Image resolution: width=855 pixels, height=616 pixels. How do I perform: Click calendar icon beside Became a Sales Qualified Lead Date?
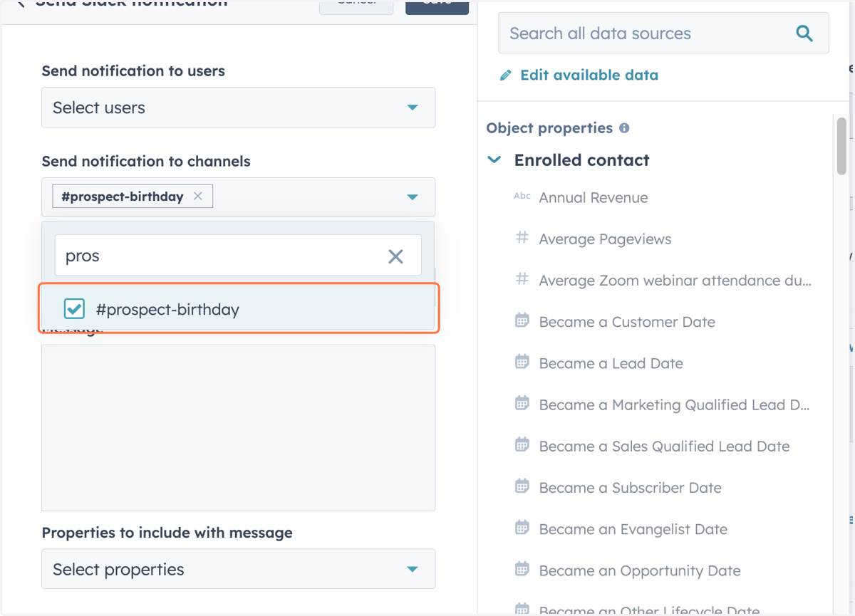point(522,445)
